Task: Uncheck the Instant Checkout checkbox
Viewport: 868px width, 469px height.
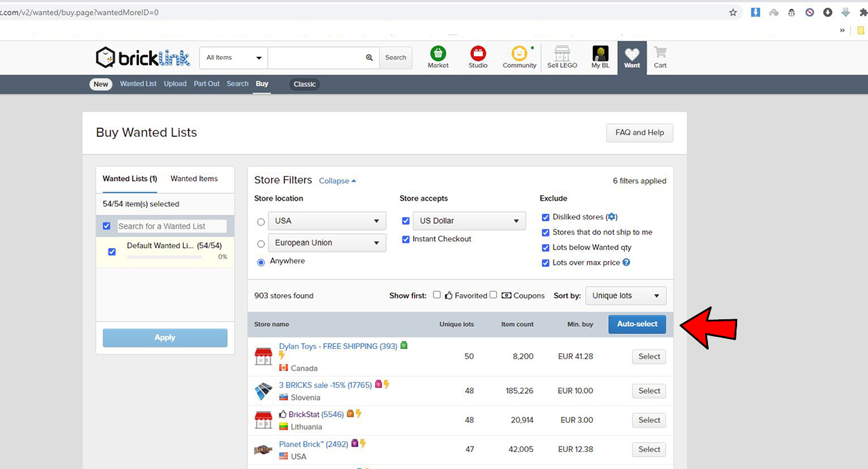Action: point(406,239)
